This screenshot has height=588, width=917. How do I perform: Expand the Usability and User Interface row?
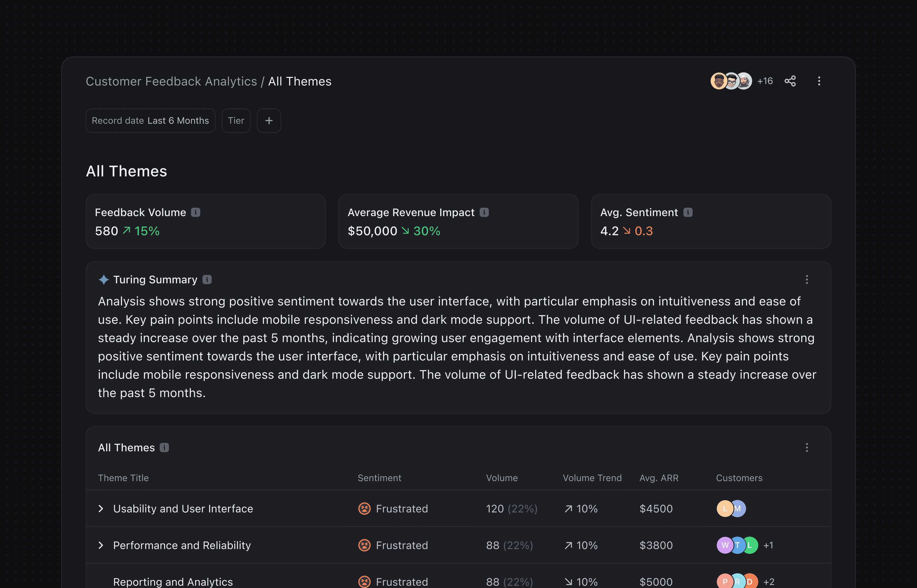pyautogui.click(x=101, y=509)
